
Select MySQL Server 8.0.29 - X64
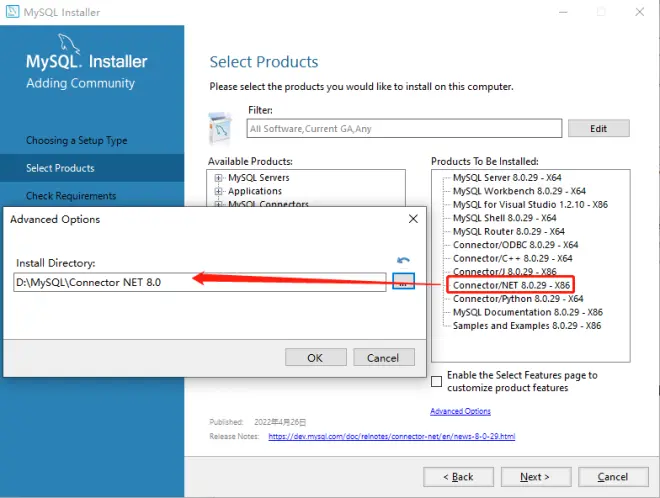[507, 178]
